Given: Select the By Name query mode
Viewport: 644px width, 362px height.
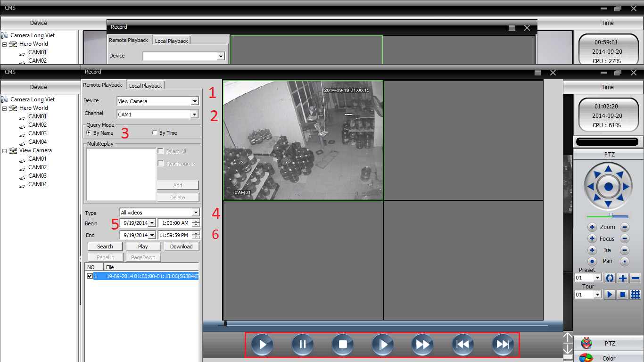Looking at the screenshot, I should coord(89,133).
